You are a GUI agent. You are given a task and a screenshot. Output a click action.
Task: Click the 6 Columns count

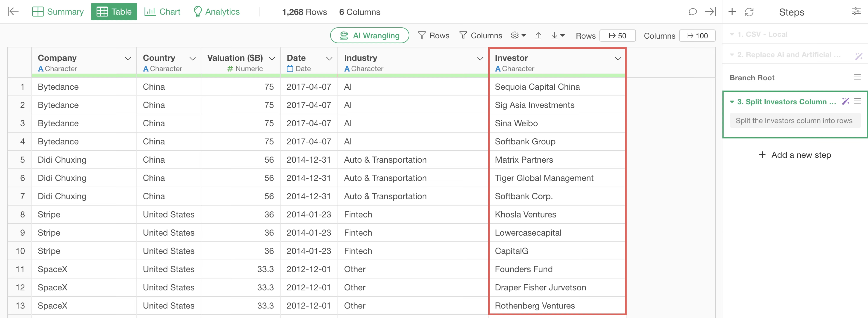[x=360, y=12]
